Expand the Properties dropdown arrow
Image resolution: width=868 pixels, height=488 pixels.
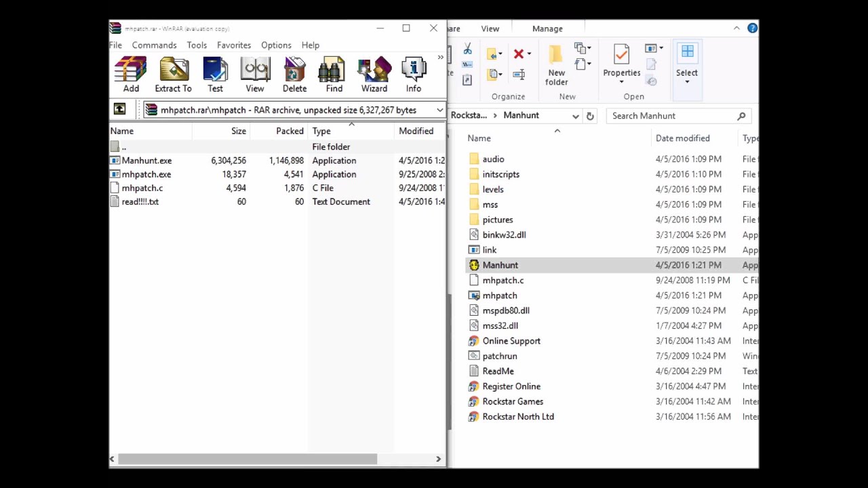point(621,83)
